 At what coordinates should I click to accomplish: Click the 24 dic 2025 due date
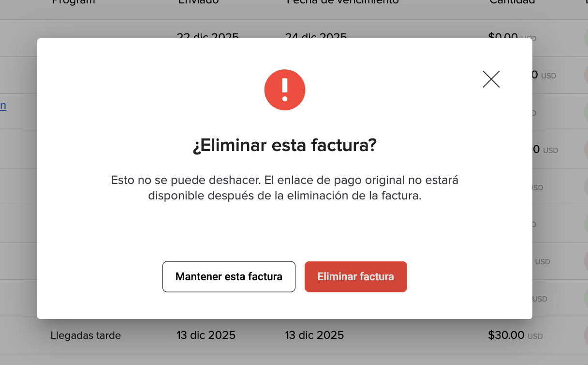[x=316, y=37]
